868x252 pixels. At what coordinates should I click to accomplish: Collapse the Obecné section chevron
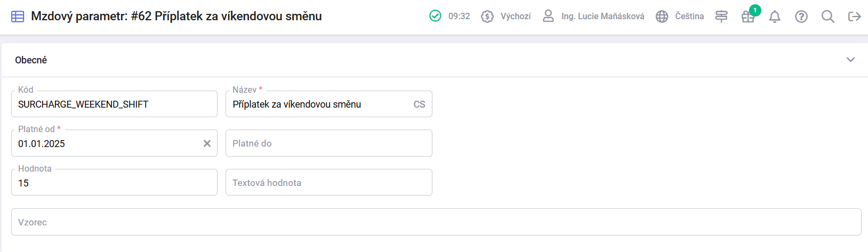850,60
